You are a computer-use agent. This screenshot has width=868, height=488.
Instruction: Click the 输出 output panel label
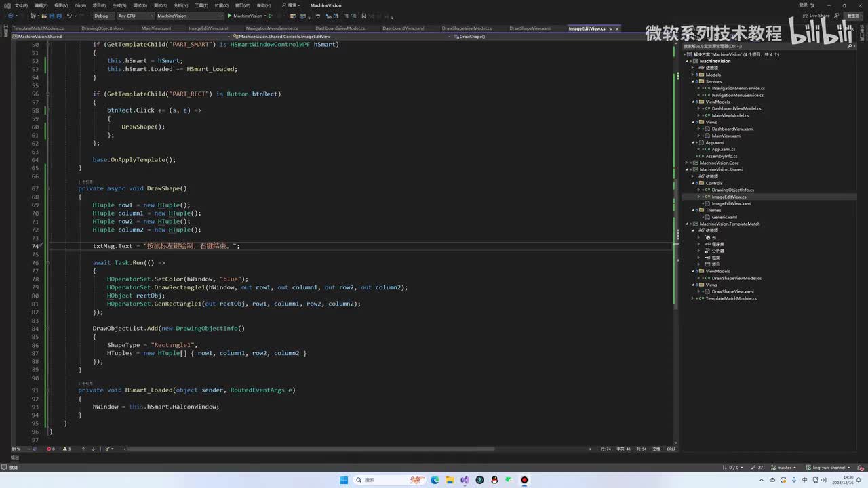[x=14, y=457]
